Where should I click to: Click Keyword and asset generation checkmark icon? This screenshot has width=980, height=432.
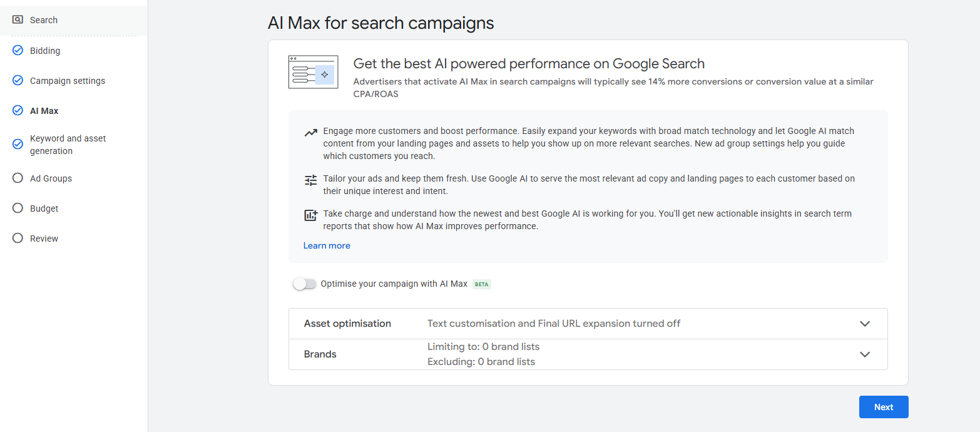(18, 145)
